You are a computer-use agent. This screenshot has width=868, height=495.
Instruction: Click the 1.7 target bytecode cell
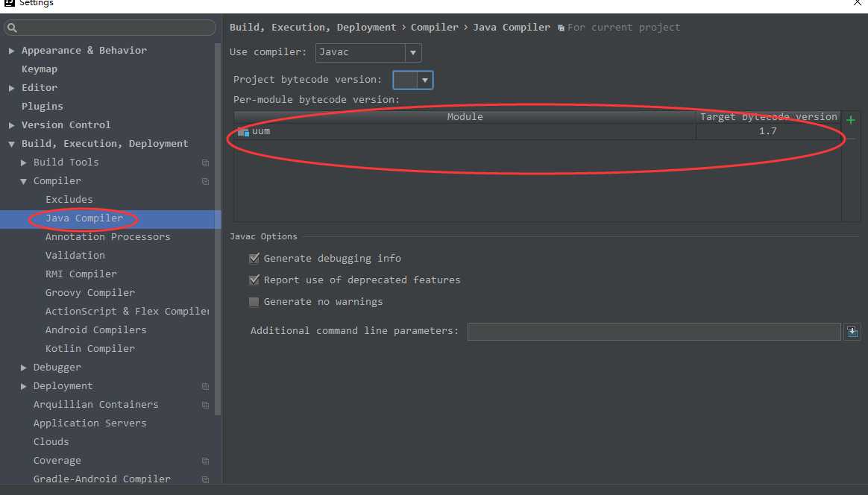click(x=767, y=132)
